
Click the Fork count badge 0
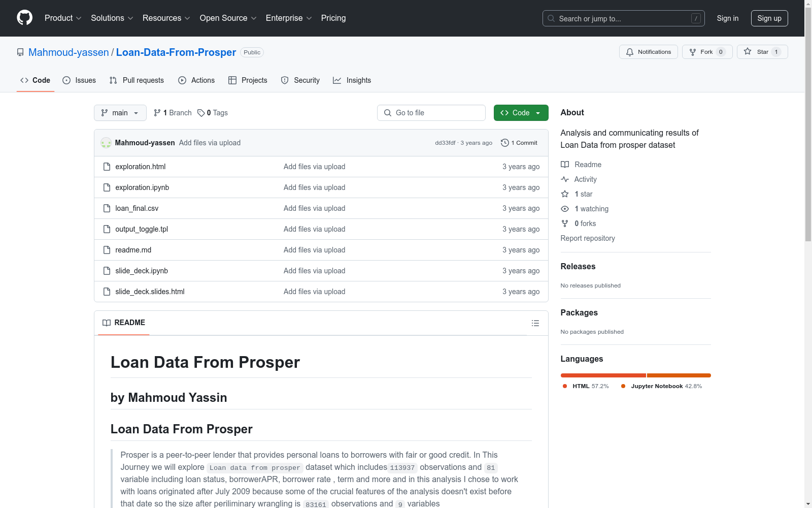tap(721, 52)
